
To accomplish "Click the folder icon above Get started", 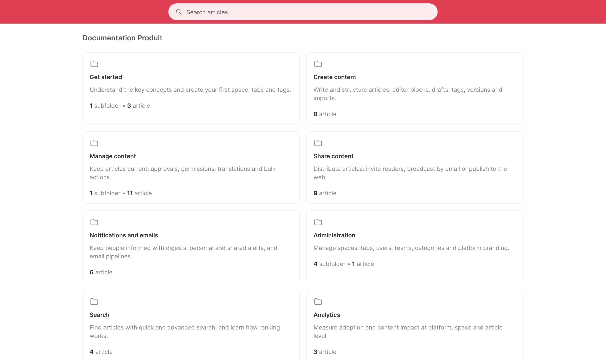I will tap(94, 64).
